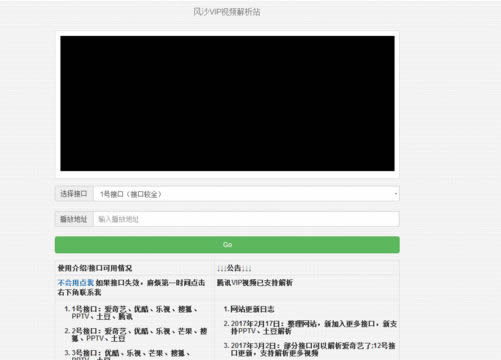This screenshot has width=501, height=360.
Task: Click the dropdown arrow of interface selector
Action: tap(396, 194)
